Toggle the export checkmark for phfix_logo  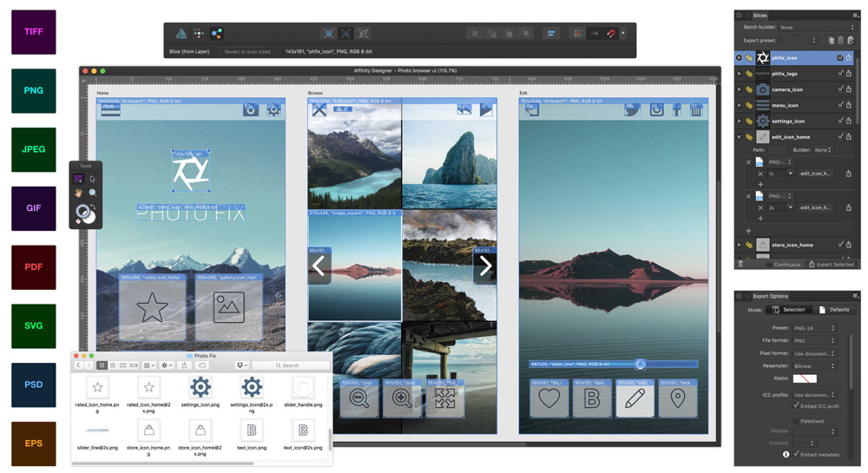click(840, 73)
